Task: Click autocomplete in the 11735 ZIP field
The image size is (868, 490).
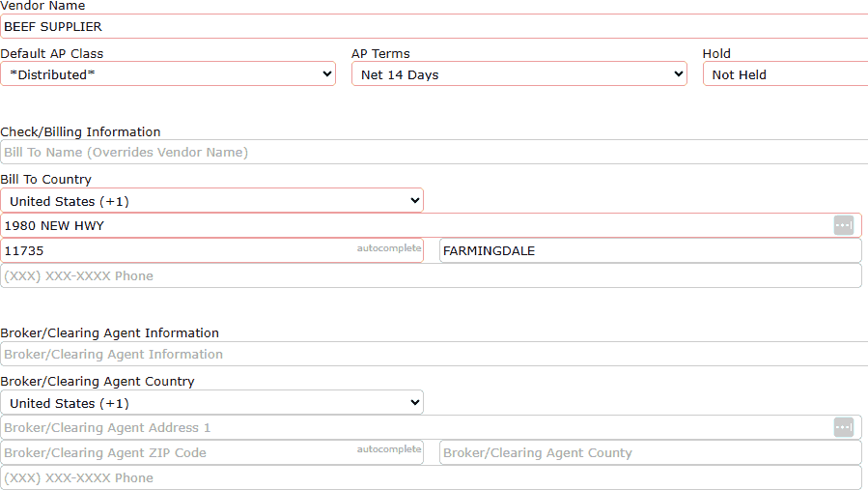Action: coord(389,248)
